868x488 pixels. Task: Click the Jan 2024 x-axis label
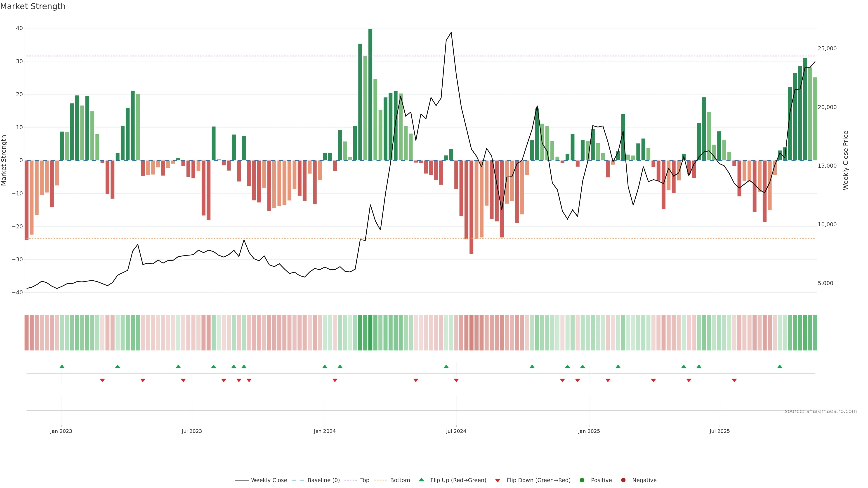[325, 431]
